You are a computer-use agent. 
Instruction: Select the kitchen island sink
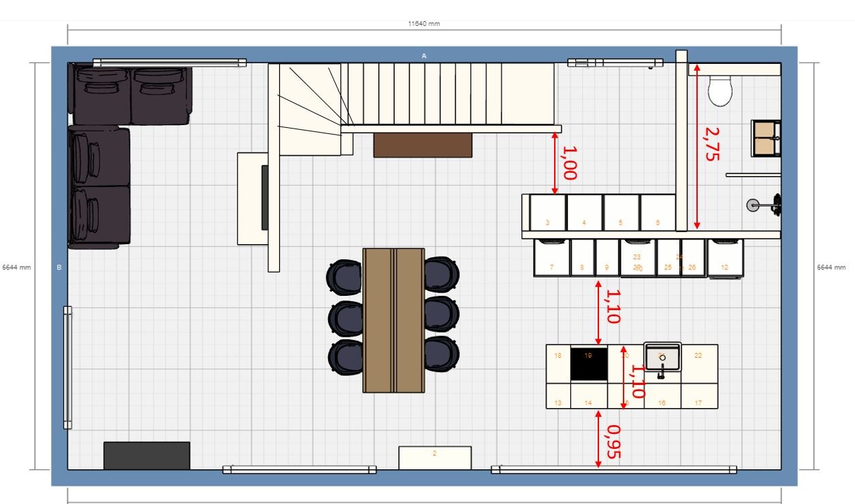tap(662, 357)
